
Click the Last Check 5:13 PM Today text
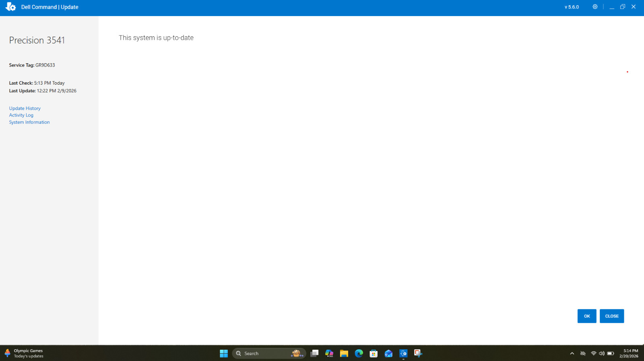pyautogui.click(x=37, y=83)
